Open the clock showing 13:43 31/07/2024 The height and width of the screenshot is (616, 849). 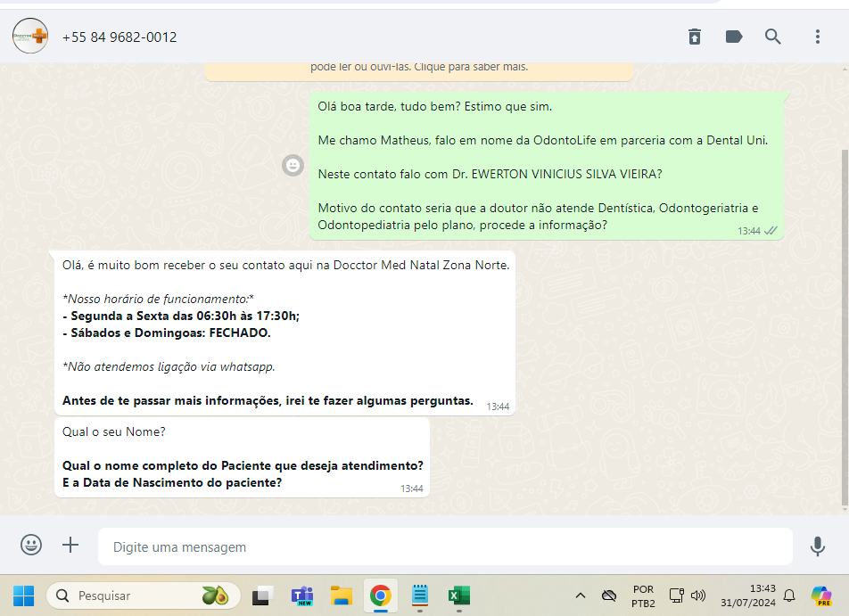click(x=747, y=595)
